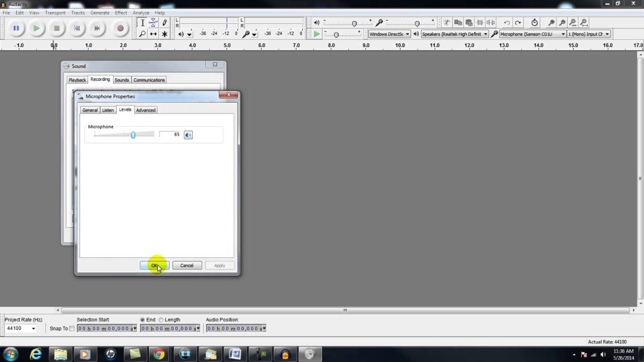Select the Multi-Tool asterisk icon
The image size is (644, 362).
165,34
